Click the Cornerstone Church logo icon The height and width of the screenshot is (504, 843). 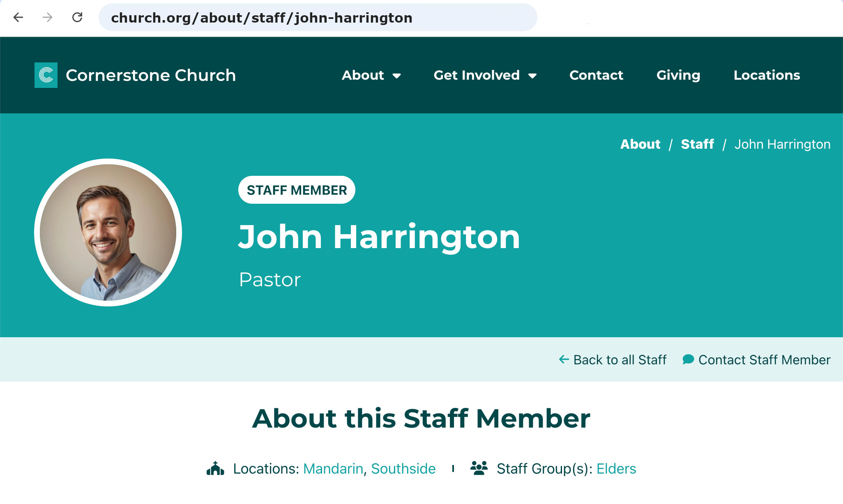click(x=46, y=75)
